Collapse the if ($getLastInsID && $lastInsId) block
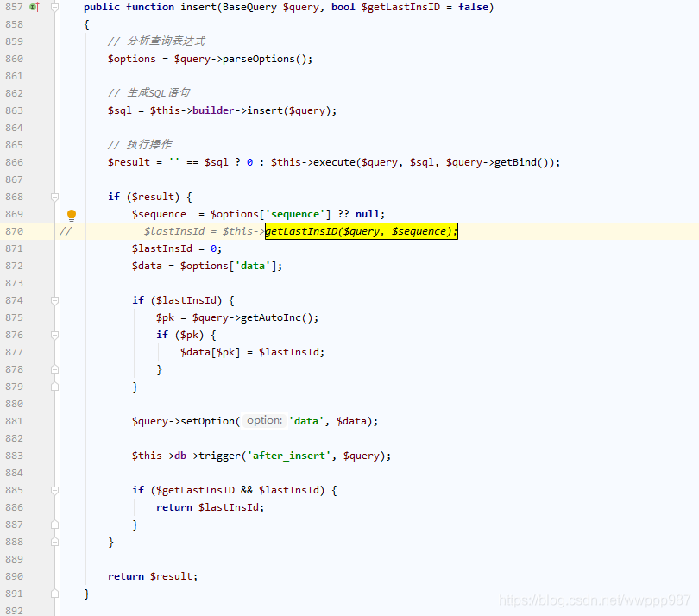699x616 pixels. point(55,490)
